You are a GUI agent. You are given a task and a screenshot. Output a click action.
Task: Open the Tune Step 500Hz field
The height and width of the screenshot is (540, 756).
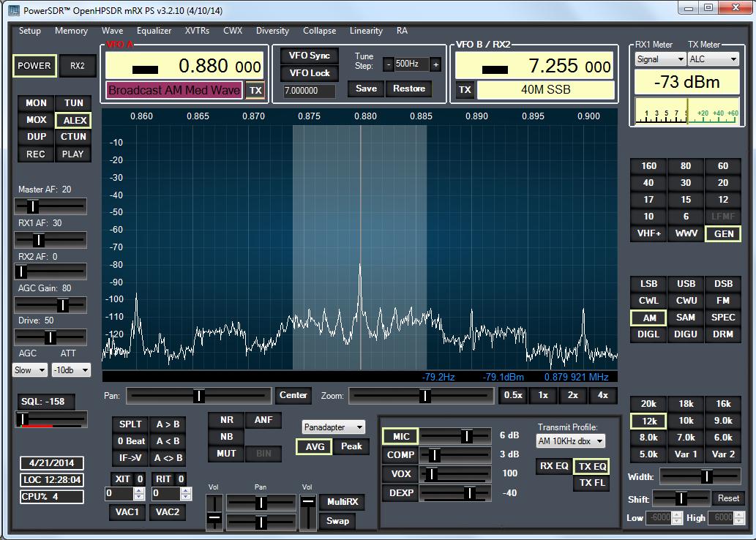coord(411,64)
